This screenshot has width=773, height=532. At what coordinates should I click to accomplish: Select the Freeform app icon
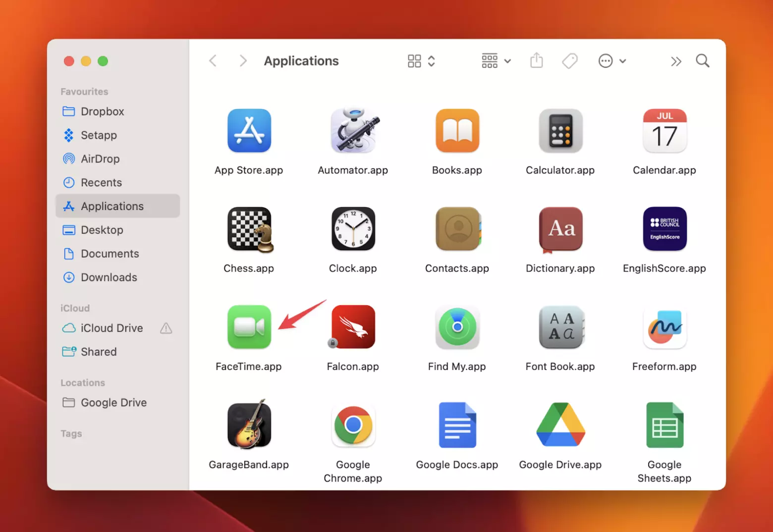click(x=664, y=327)
